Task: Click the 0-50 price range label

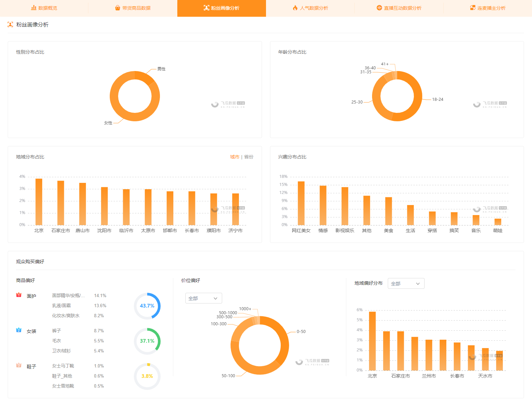Action: [x=301, y=332]
